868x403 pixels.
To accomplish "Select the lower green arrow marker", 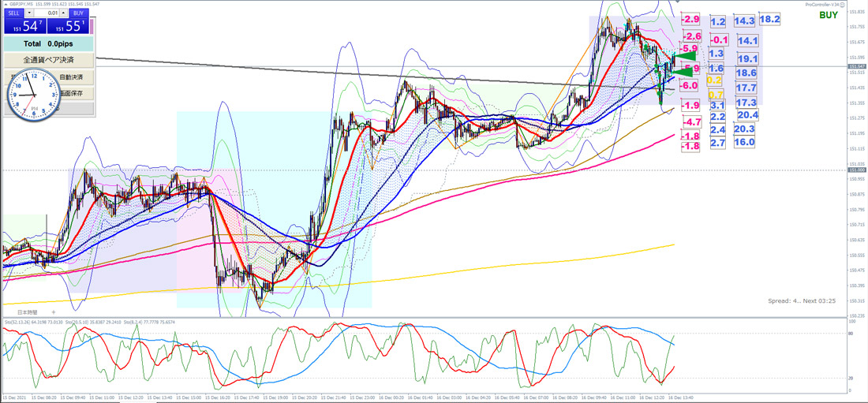I will (682, 72).
